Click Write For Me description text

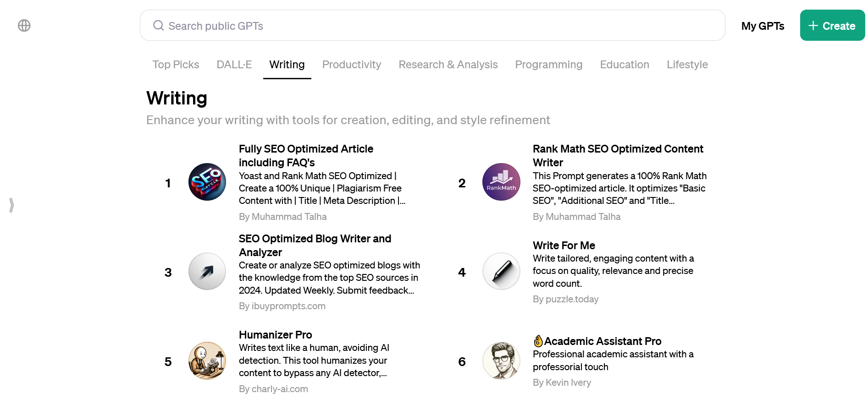[x=613, y=271]
